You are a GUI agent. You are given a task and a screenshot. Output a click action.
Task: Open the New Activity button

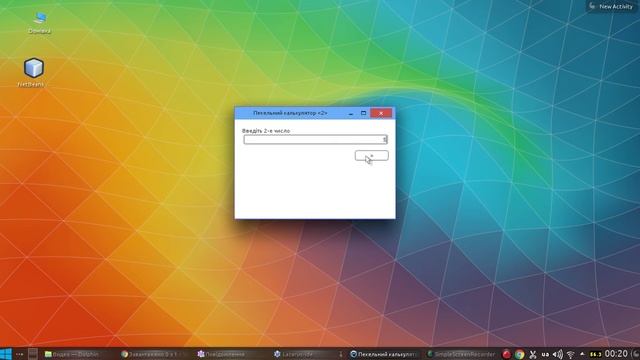pos(612,6)
